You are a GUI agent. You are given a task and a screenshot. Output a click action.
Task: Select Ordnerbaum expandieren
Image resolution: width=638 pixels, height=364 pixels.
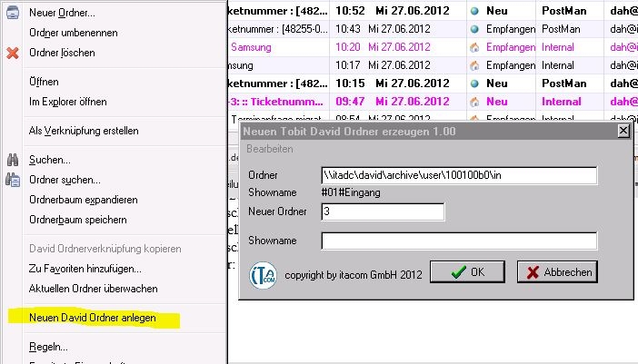83,200
